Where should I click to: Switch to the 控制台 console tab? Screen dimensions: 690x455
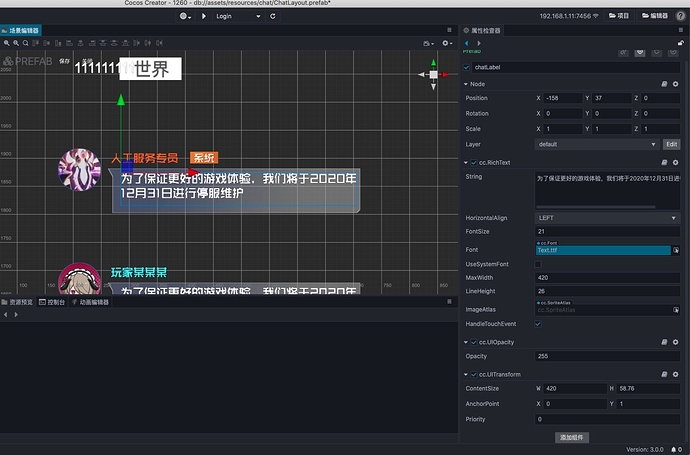56,301
